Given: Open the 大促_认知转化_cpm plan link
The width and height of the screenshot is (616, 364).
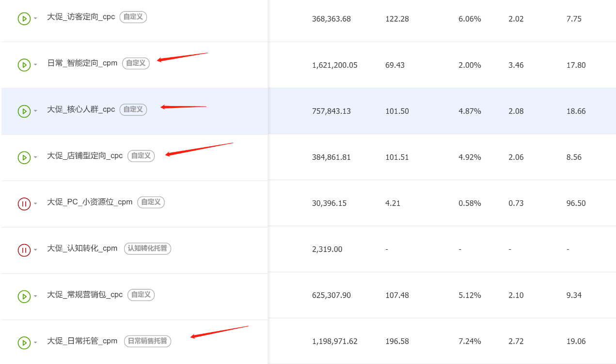Looking at the screenshot, I should point(82,248).
